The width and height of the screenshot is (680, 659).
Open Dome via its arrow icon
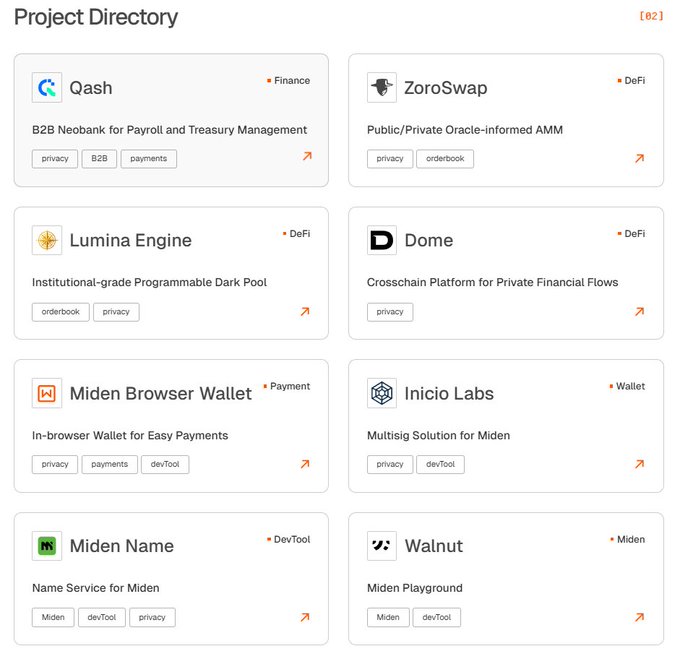click(640, 311)
